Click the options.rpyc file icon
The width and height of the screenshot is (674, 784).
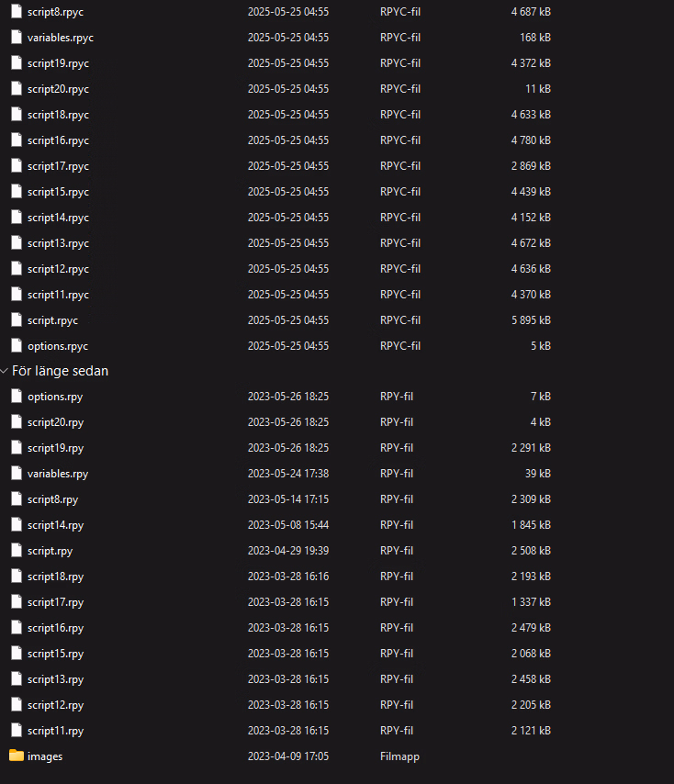17,345
